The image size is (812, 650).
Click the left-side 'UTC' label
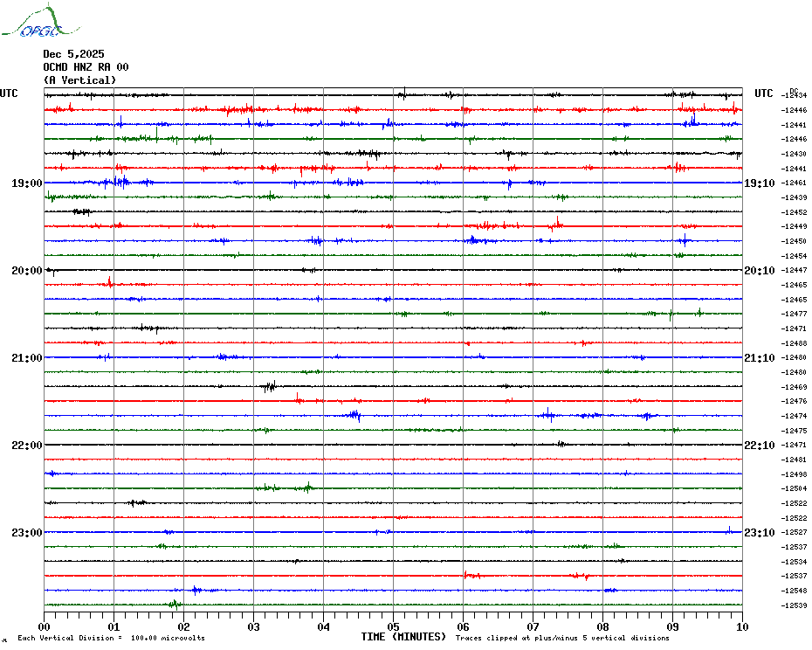tap(9, 93)
